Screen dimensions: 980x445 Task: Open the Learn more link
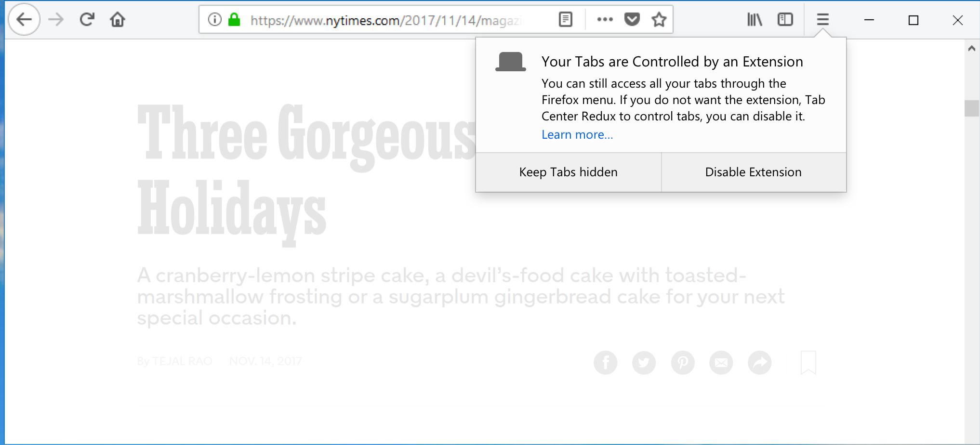click(577, 135)
